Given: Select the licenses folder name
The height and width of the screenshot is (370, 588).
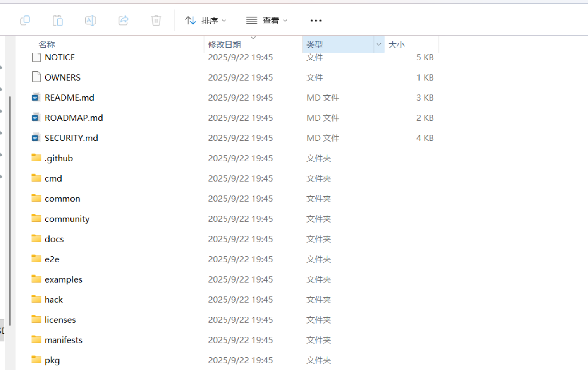Looking at the screenshot, I should 60,320.
